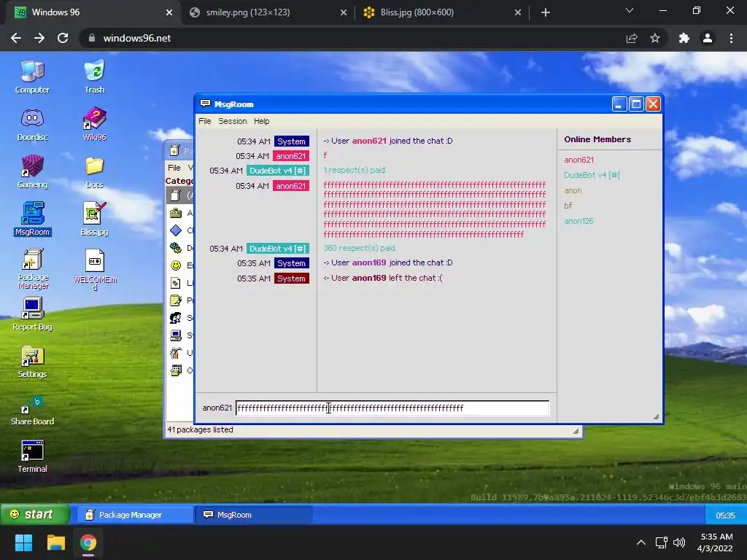Select the tools category icon in Package Manager
The height and width of the screenshot is (560, 747).
coord(176,353)
